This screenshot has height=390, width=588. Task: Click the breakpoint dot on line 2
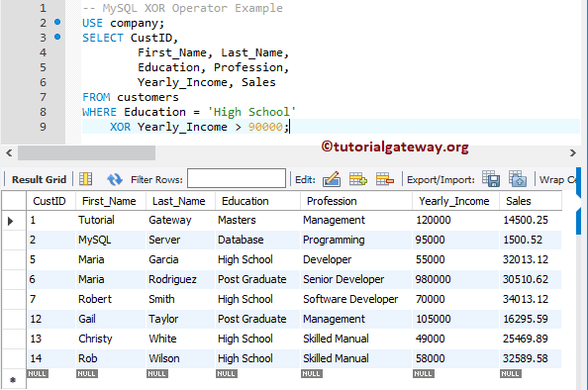57,22
